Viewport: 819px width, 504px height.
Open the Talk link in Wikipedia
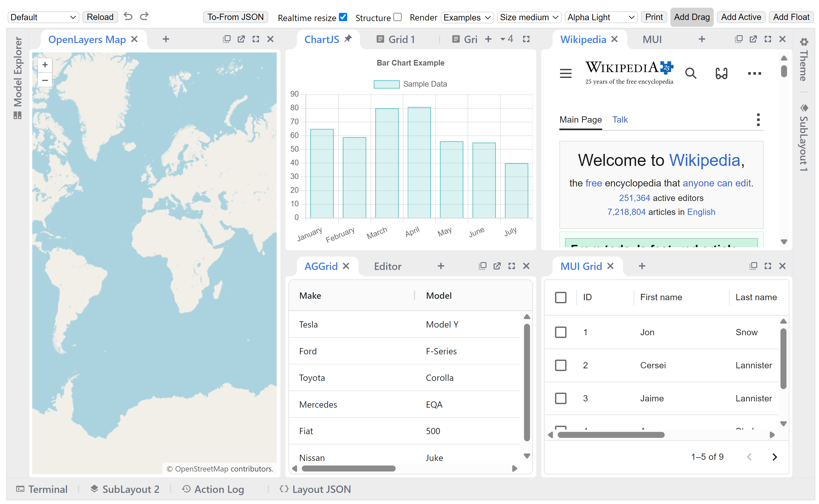point(620,120)
